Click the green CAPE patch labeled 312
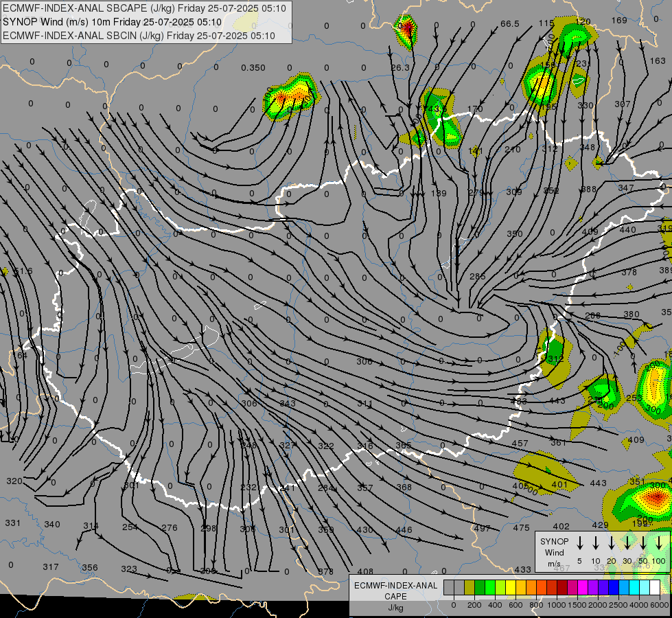The height and width of the screenshot is (618, 672). [555, 352]
